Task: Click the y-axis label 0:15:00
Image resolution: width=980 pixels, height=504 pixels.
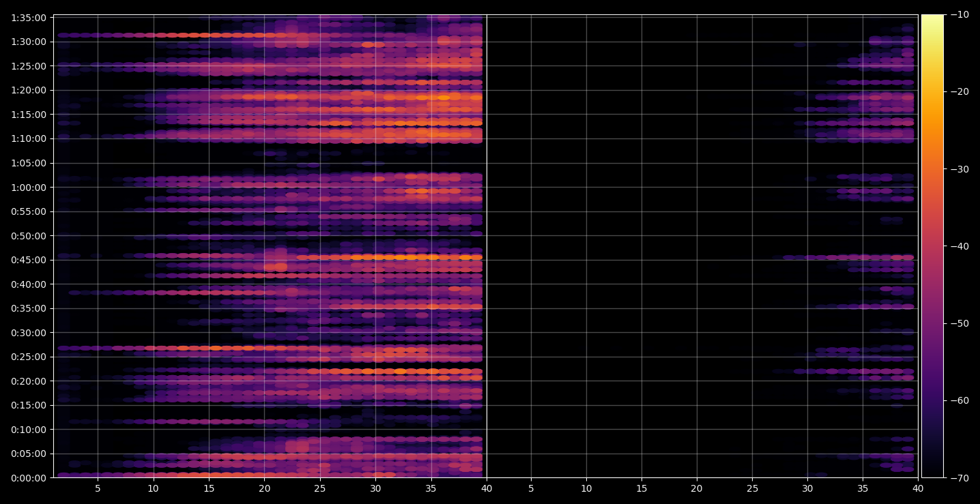Action: tap(29, 405)
